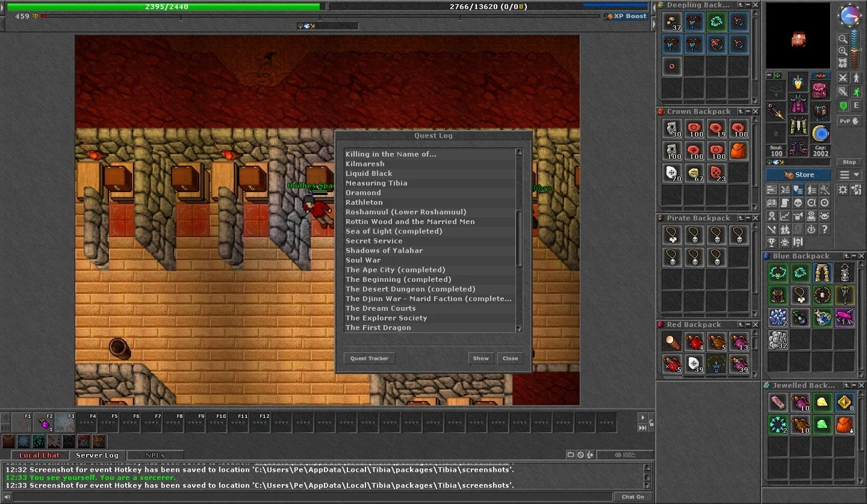The width and height of the screenshot is (867, 504).
Task: Zoom in the minimap
Action: tap(843, 51)
